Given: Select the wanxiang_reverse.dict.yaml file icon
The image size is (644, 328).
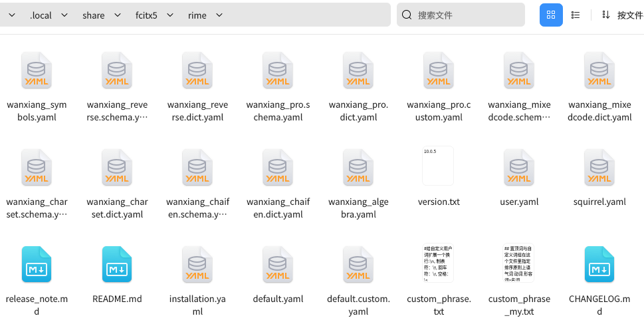Looking at the screenshot, I should pos(197,71).
